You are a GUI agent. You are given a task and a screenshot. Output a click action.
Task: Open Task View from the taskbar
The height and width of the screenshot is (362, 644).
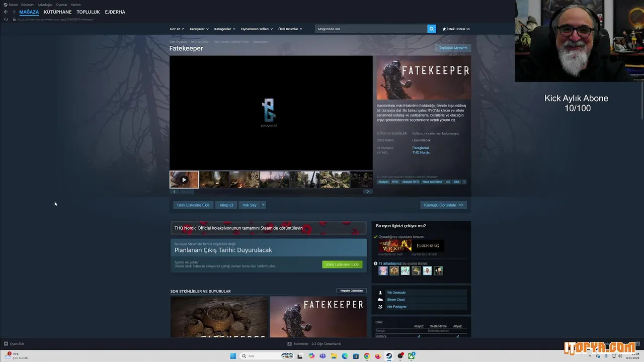pos(300,356)
